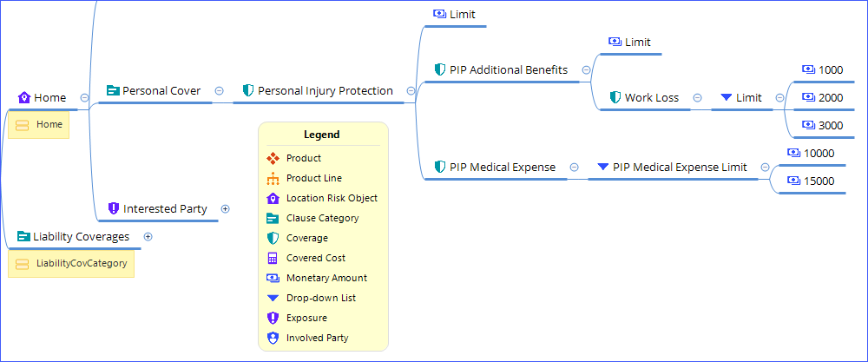Screen dimensions: 868x362
Task: Collapse the Personal Injury Protection branch
Action: 411,90
